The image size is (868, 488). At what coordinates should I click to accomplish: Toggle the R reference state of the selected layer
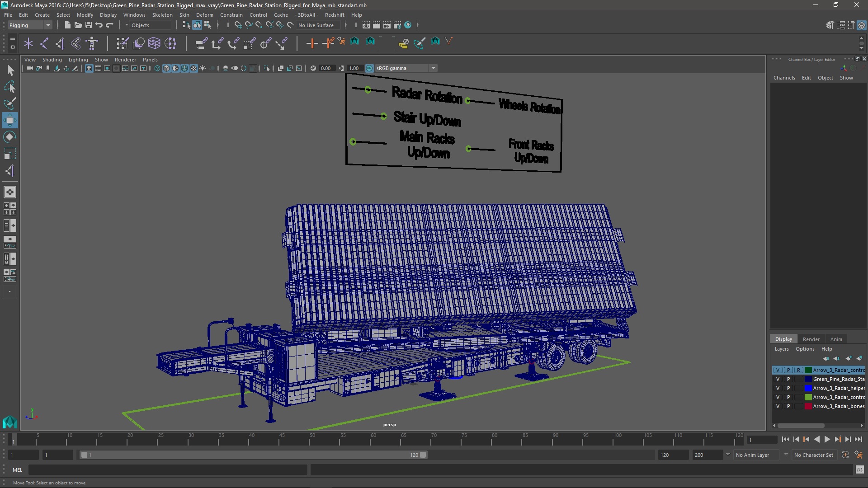click(x=798, y=370)
